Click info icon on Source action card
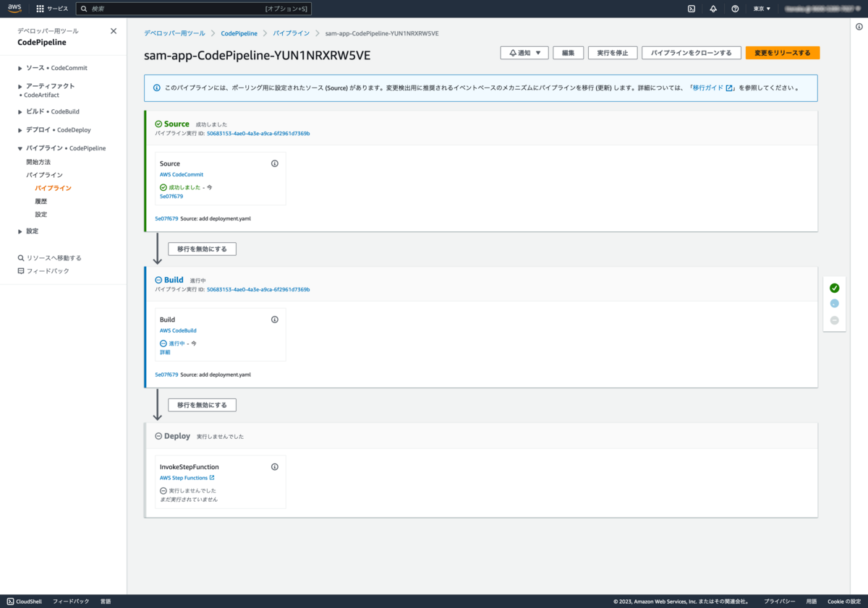The image size is (868, 608). (275, 163)
